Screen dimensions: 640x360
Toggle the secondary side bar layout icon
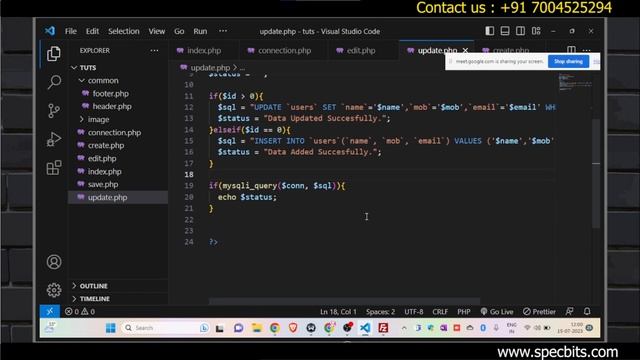click(520, 31)
